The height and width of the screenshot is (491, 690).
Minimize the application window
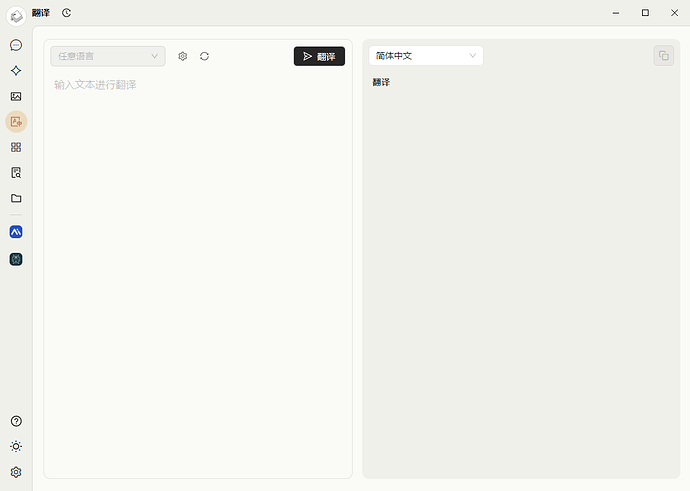[x=616, y=13]
